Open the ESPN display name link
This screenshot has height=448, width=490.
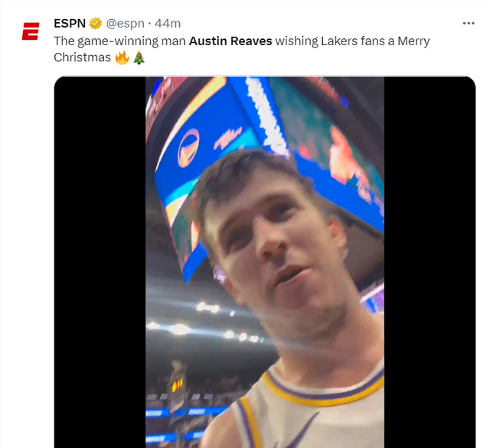coord(70,23)
